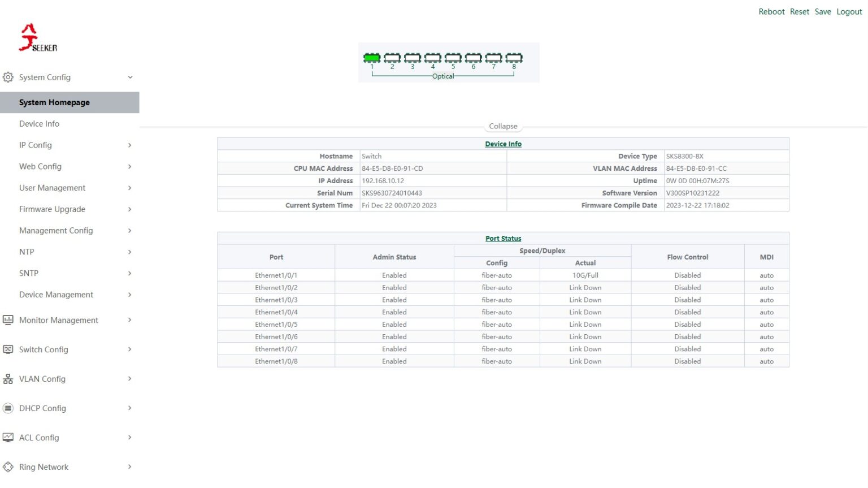Screen dimensions: 868x488
Task: Open the System Homepage menu item
Action: pos(54,102)
